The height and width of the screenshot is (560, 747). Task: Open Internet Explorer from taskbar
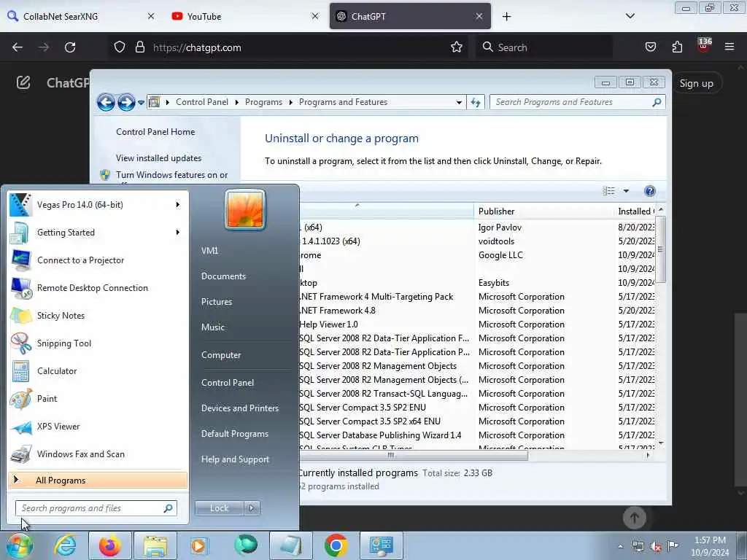click(65, 545)
